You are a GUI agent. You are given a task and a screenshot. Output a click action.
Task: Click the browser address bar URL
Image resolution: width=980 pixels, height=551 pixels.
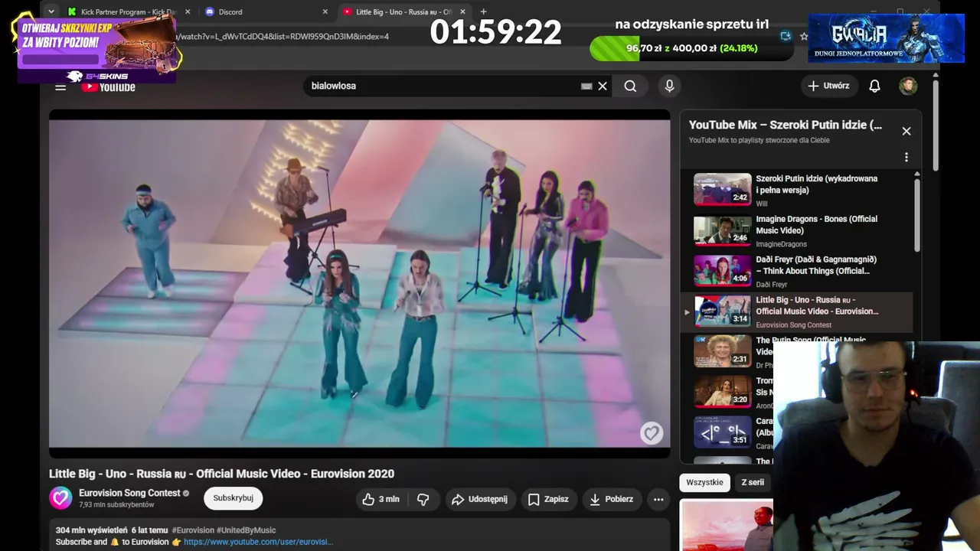coord(283,36)
